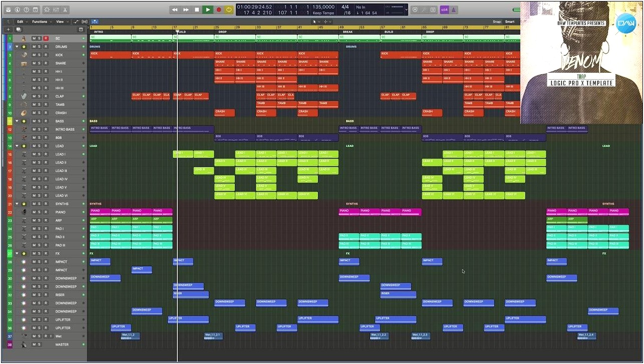Collapse the SYNTHS track stack
Viewport: 644px width, 364px height.
pos(17,204)
